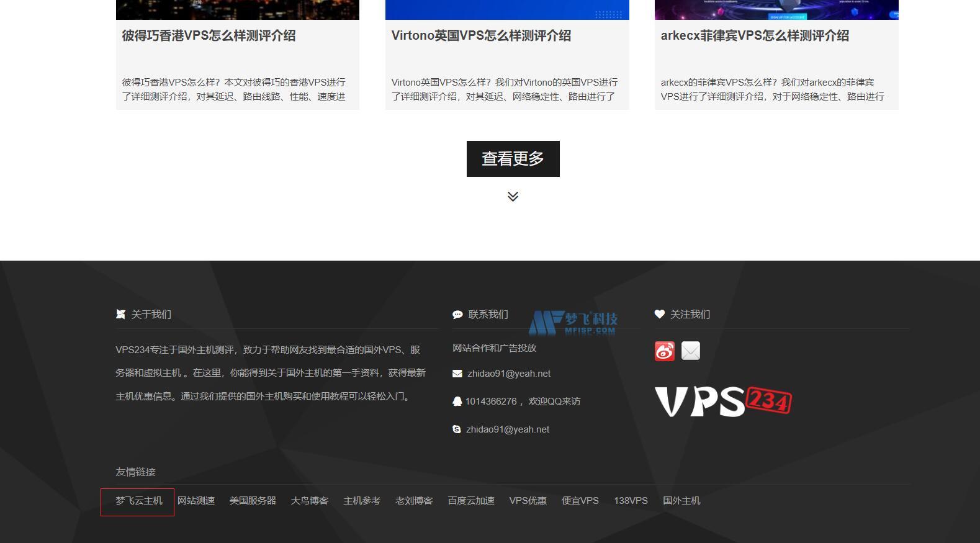Open article 彼得巧香港VPS怎么样测评介绍
The image size is (980, 543).
[x=209, y=36]
